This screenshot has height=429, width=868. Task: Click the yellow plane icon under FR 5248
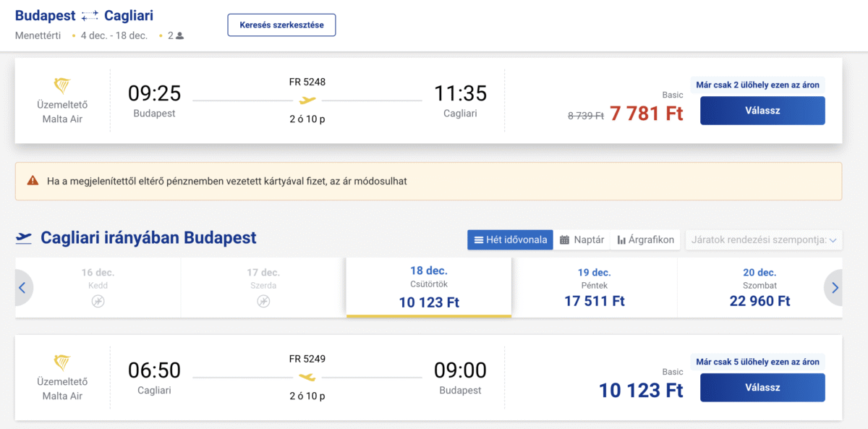pos(307,100)
